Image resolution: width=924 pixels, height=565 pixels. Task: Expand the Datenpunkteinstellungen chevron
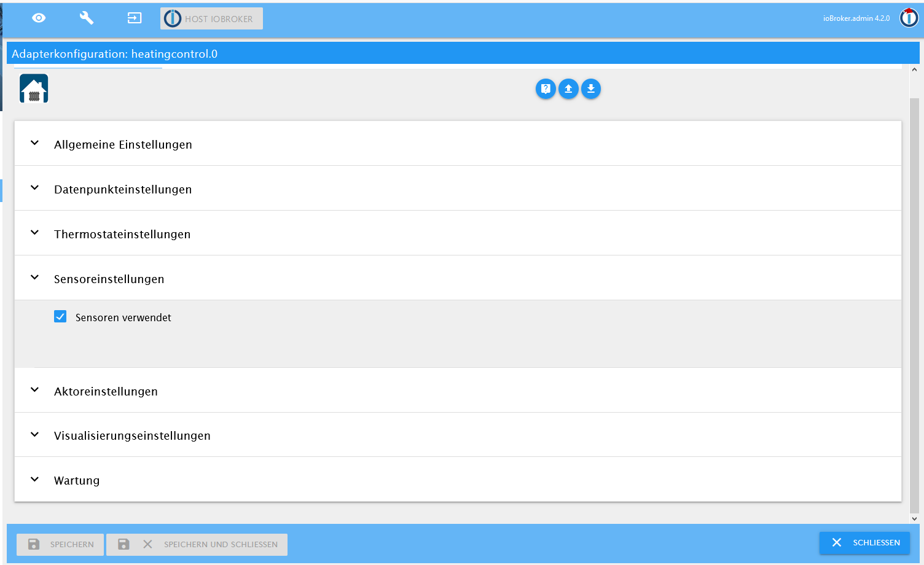click(x=35, y=188)
